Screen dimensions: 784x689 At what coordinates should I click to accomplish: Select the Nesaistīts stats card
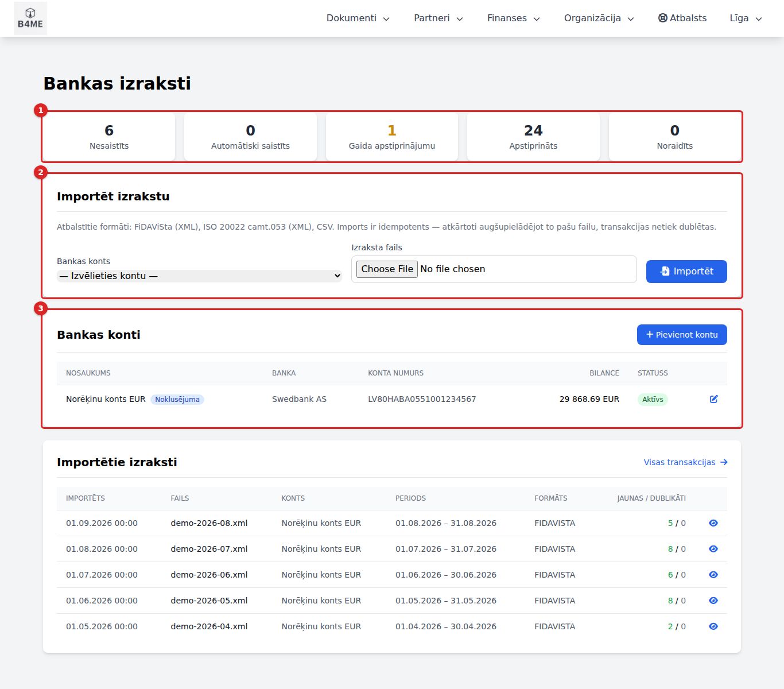click(x=109, y=137)
